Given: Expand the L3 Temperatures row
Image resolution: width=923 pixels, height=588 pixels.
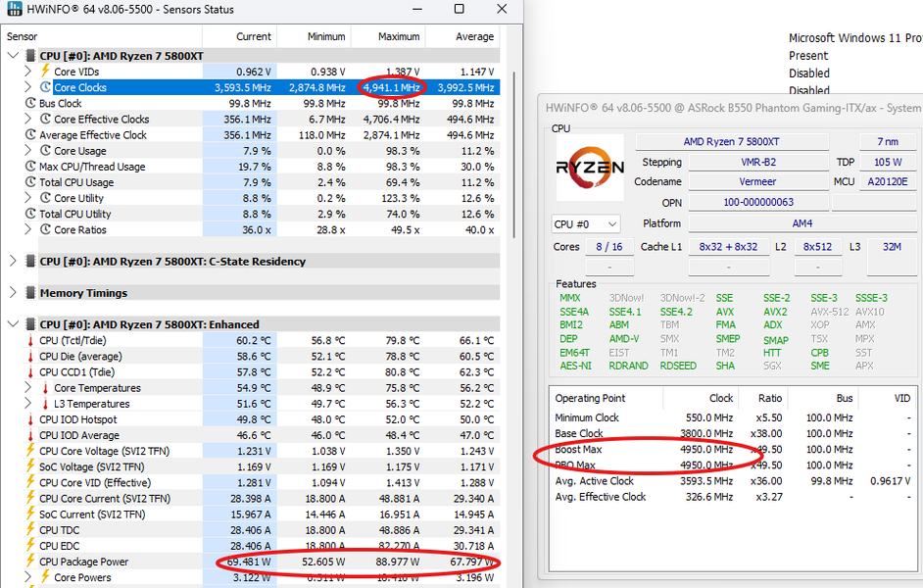Looking at the screenshot, I should tap(28, 404).
